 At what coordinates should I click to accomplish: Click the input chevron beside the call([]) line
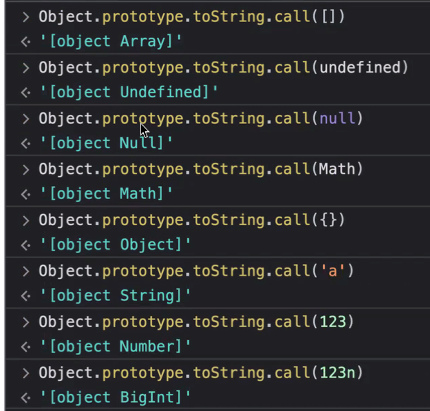pos(26,17)
